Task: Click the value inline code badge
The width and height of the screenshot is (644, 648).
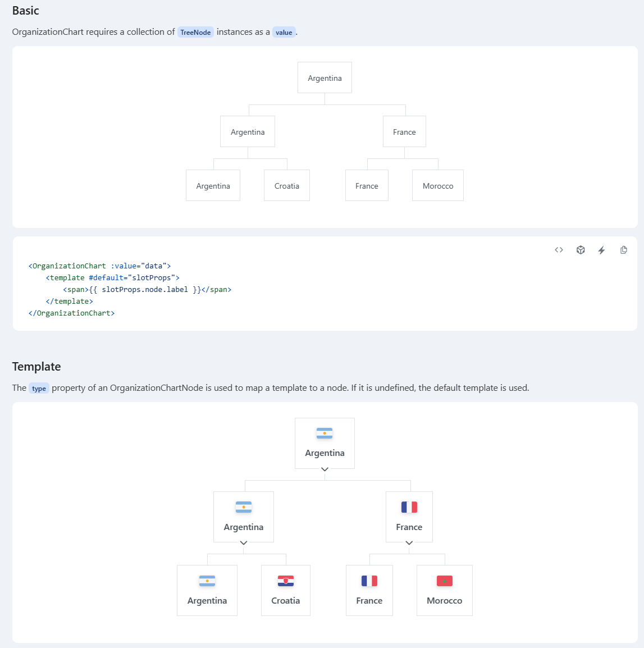Action: tap(284, 32)
